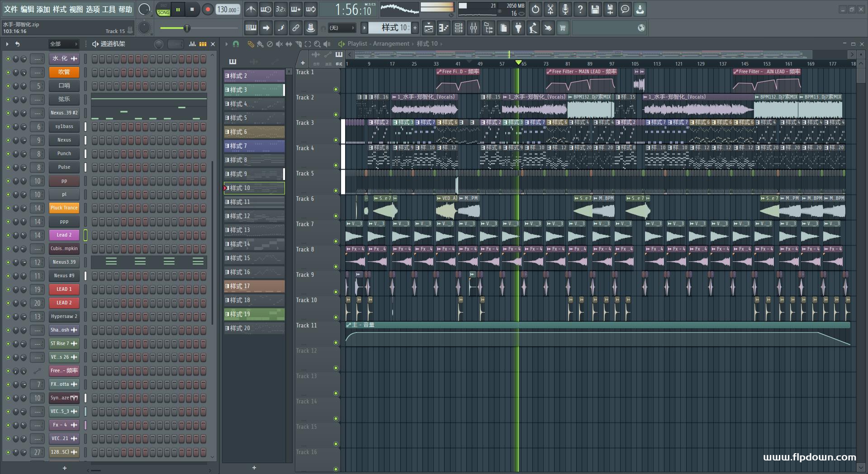
Task: Open the browser tree icon
Action: pyautogui.click(x=489, y=28)
